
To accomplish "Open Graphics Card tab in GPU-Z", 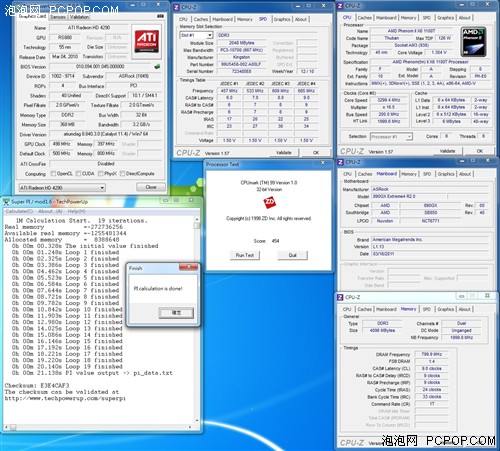I will pos(32,16).
